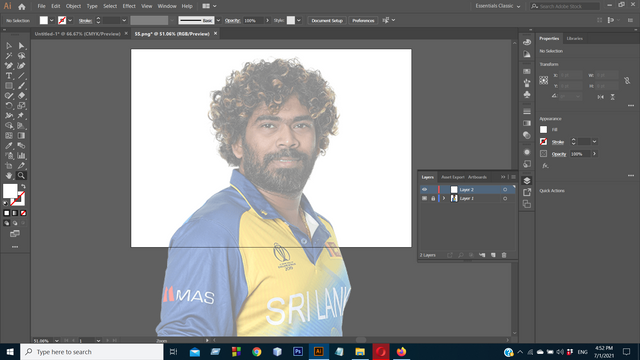Image resolution: width=640 pixels, height=360 pixels.
Task: Select the Paintbrush tool
Action: [x=21, y=86]
